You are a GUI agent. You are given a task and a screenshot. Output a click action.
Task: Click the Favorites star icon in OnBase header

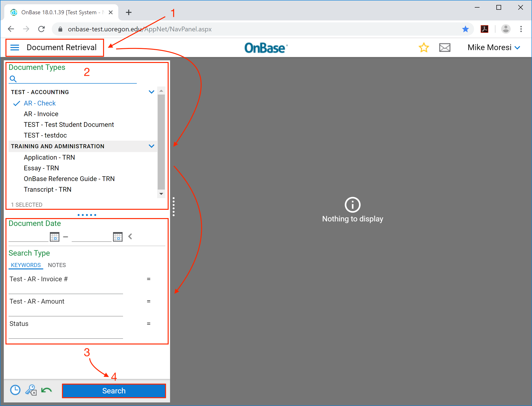tap(424, 48)
